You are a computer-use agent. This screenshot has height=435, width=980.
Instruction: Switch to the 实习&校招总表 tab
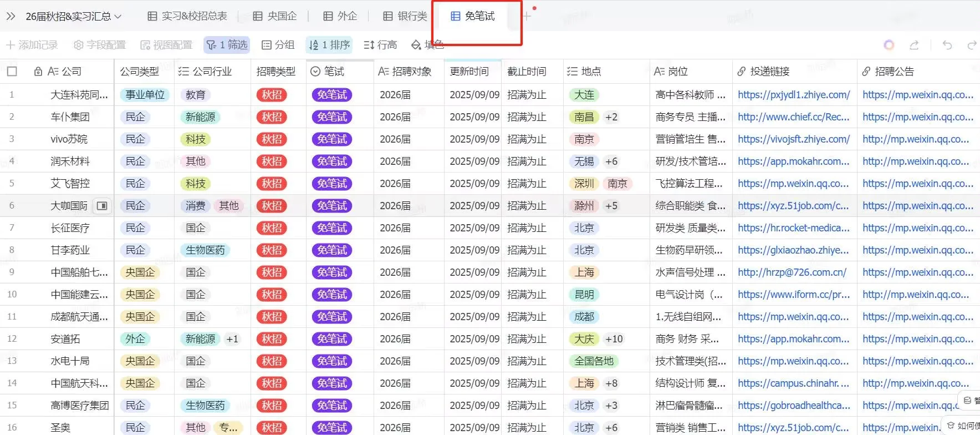pyautogui.click(x=187, y=16)
